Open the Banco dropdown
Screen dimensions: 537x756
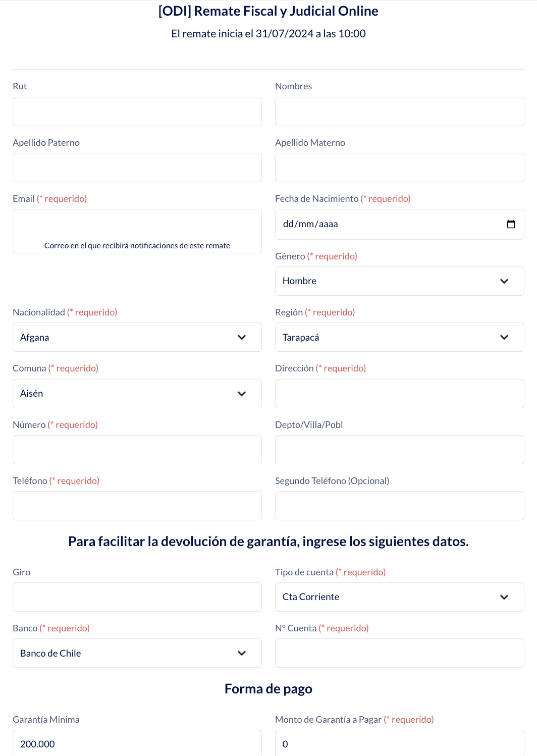[137, 653]
